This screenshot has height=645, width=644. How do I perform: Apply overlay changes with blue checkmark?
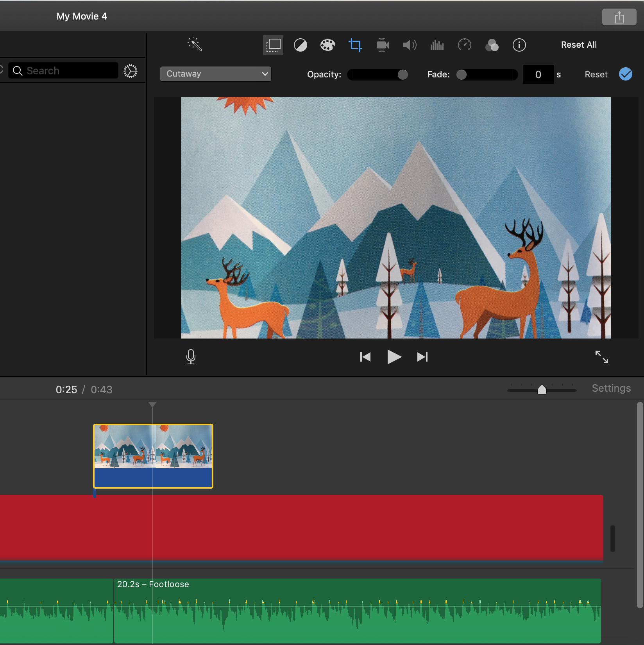(625, 74)
